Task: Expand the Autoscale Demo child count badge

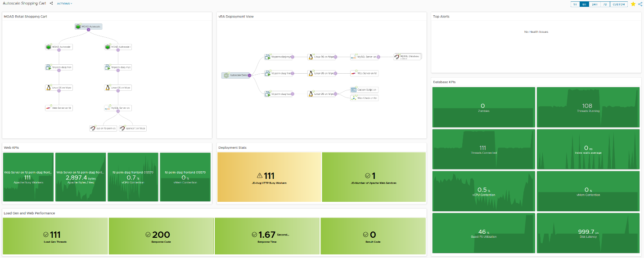Action: point(249,76)
